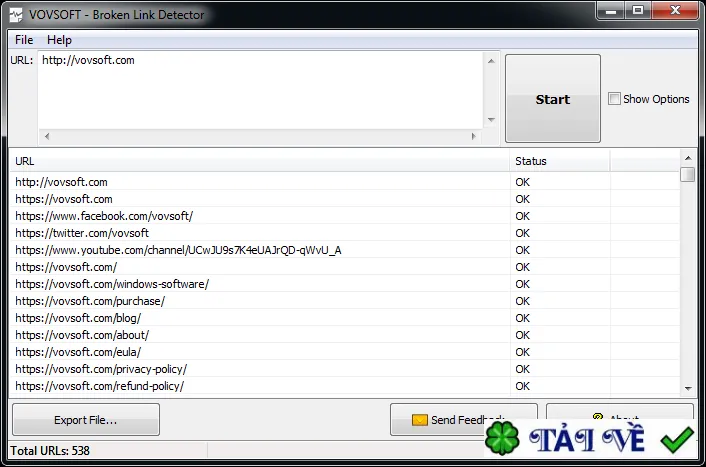Select the vovsoft.com/about/ row

[344, 335]
